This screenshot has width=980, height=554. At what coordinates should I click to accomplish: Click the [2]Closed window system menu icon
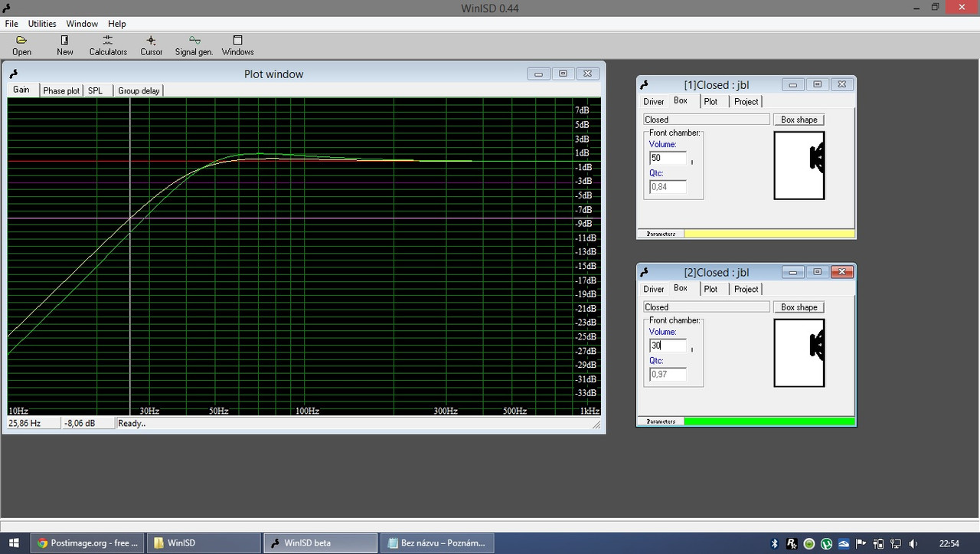coord(644,273)
